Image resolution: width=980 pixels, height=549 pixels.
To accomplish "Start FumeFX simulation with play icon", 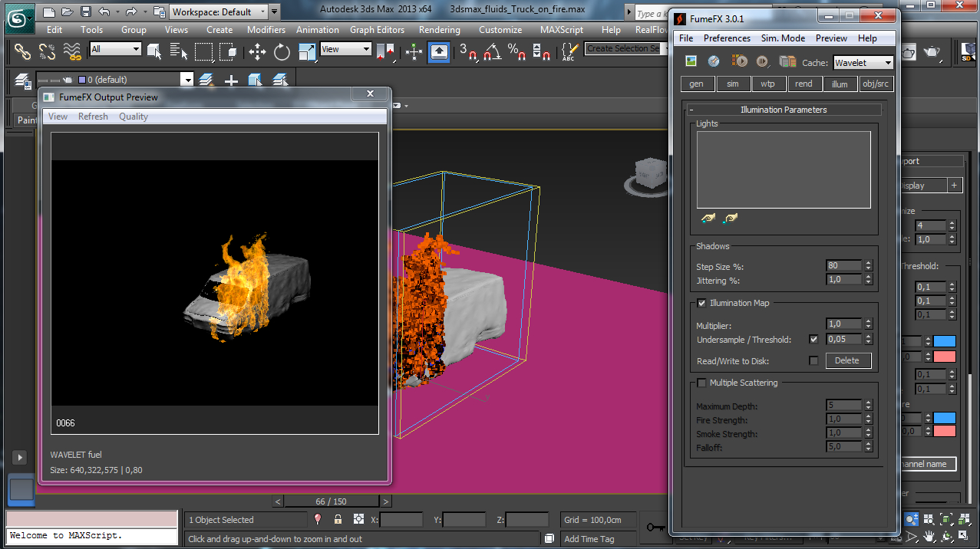I will [739, 61].
